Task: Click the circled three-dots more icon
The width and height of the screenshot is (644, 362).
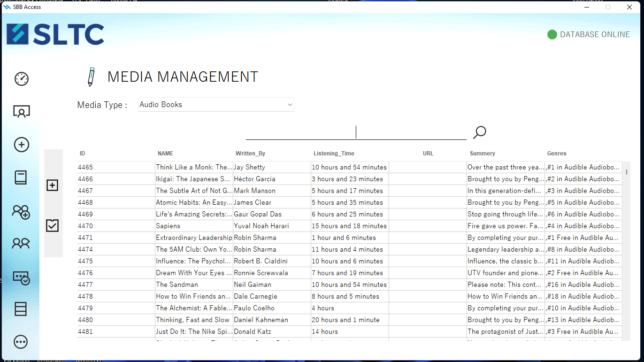Action: pos(21,342)
